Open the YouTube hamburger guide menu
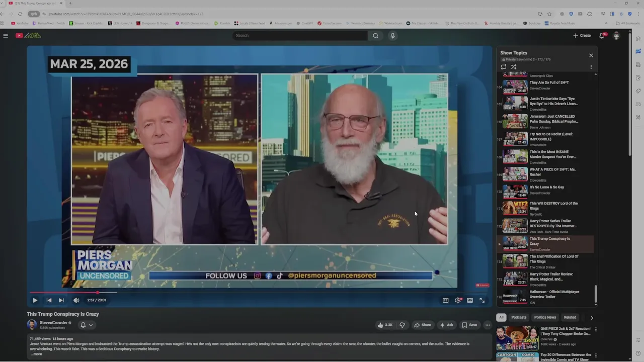 click(x=6, y=36)
